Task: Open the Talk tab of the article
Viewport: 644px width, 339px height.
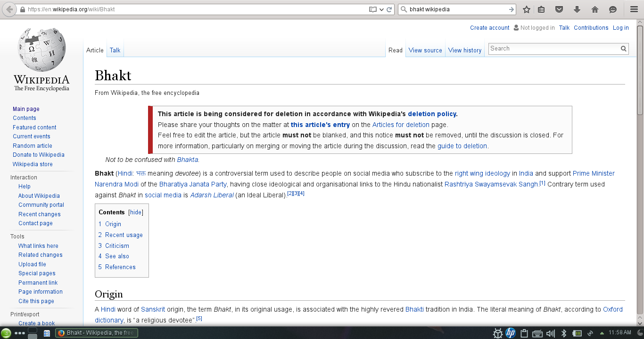Action: point(115,50)
